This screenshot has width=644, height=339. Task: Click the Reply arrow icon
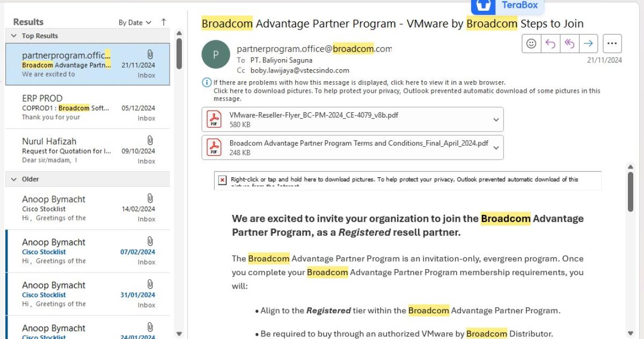point(550,44)
